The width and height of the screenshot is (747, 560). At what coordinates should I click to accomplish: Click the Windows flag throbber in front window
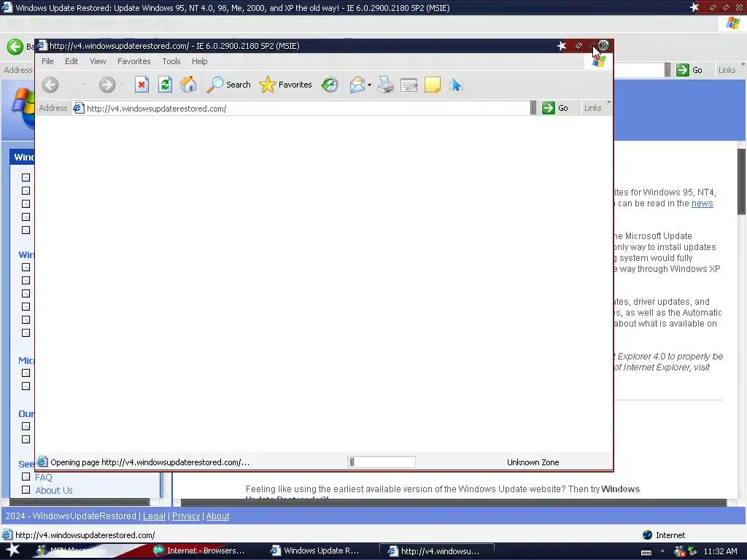[x=598, y=62]
